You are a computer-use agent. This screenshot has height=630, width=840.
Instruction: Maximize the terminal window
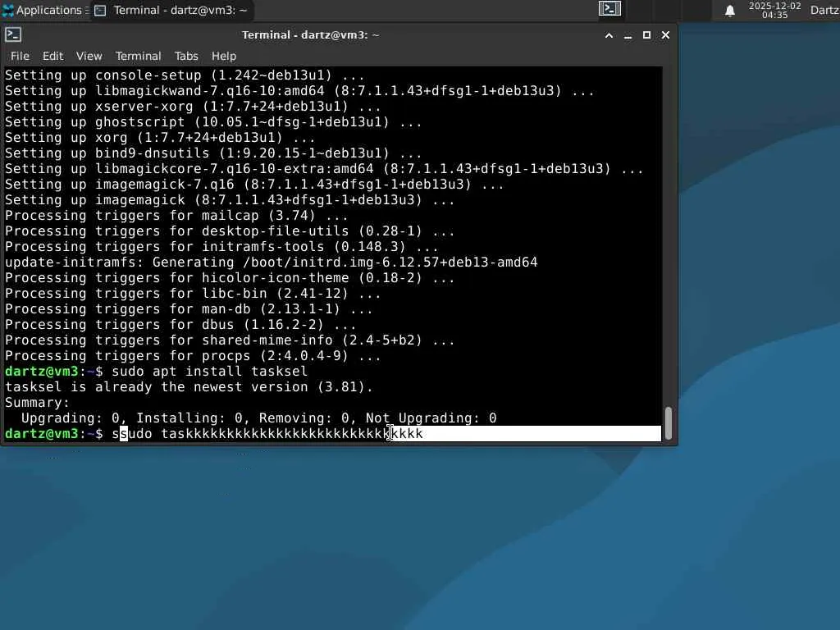[x=646, y=34]
